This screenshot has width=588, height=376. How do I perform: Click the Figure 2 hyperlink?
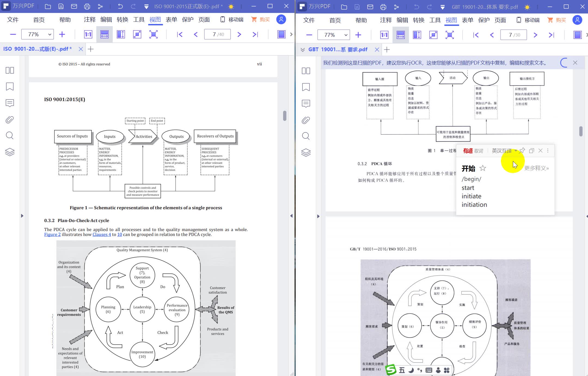(52, 235)
